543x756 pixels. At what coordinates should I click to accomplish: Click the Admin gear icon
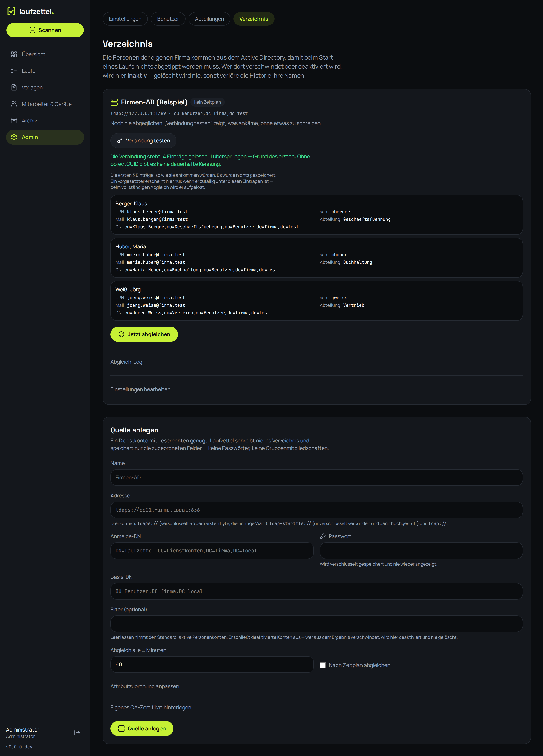[x=14, y=137]
